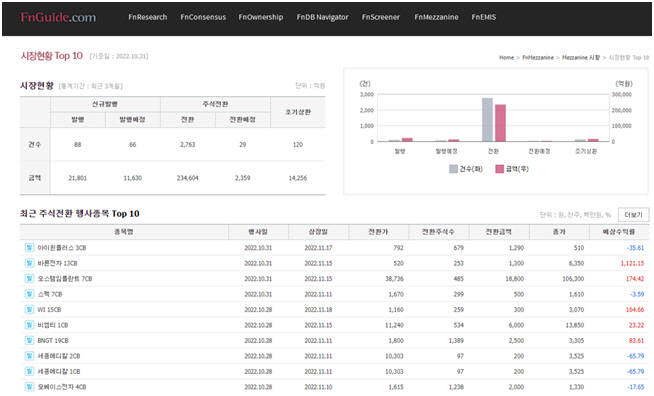
Task: Click the 종가 column header
Action: click(x=559, y=232)
